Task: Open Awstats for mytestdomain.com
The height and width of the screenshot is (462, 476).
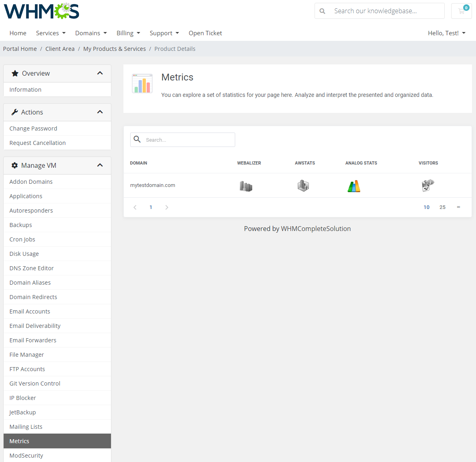Action: 303,185
